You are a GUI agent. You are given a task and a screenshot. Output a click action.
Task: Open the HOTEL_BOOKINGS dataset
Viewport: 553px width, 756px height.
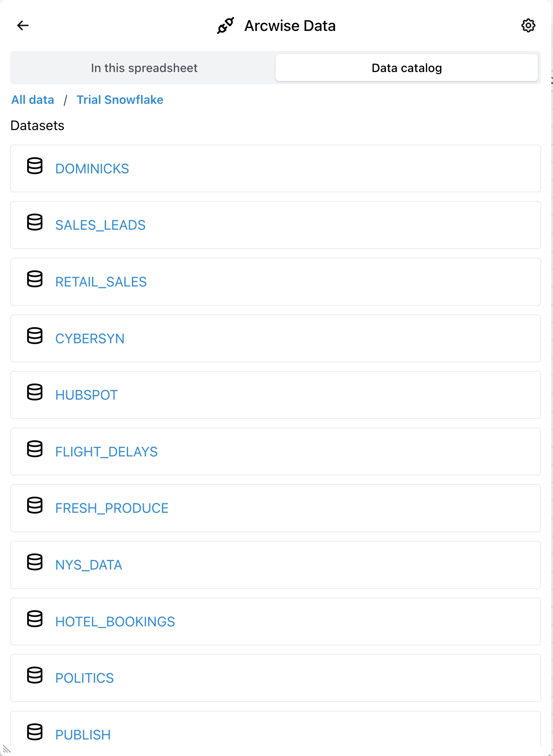click(x=115, y=622)
